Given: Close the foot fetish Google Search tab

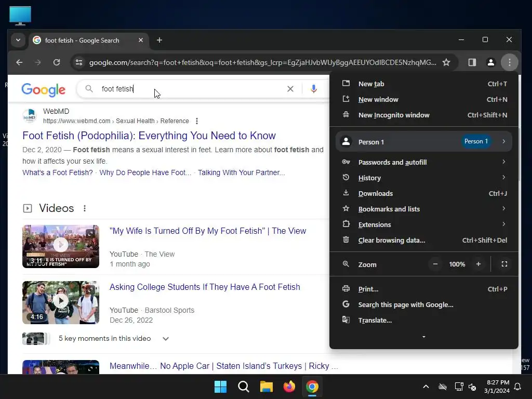Looking at the screenshot, I should click(x=141, y=41).
